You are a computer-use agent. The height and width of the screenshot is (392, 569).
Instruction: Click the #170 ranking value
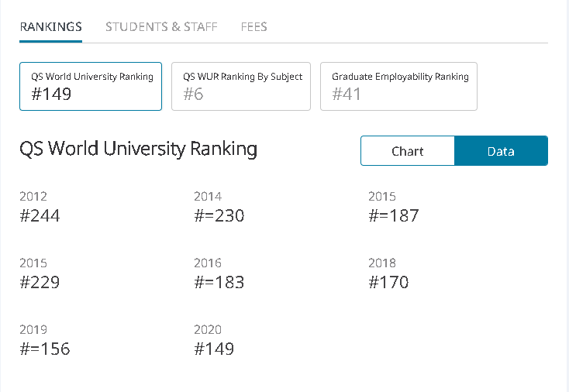click(388, 282)
